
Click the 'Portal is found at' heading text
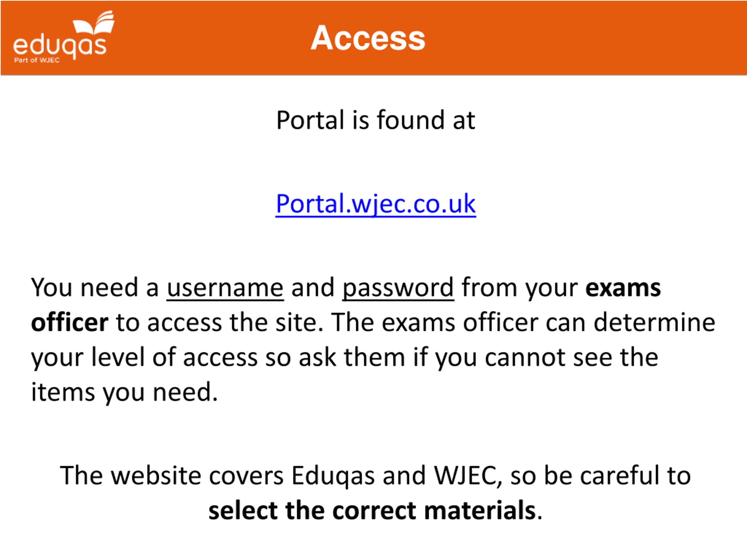376,120
